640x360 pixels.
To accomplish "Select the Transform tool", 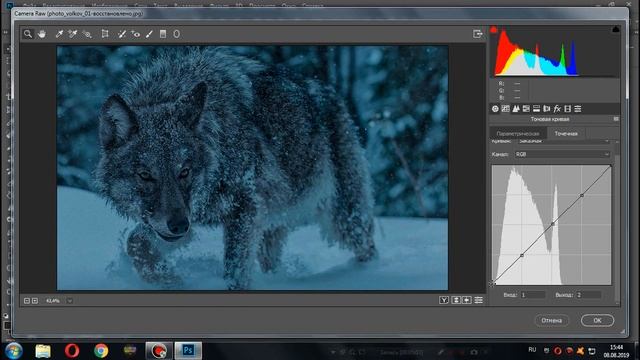I will click(x=105, y=34).
